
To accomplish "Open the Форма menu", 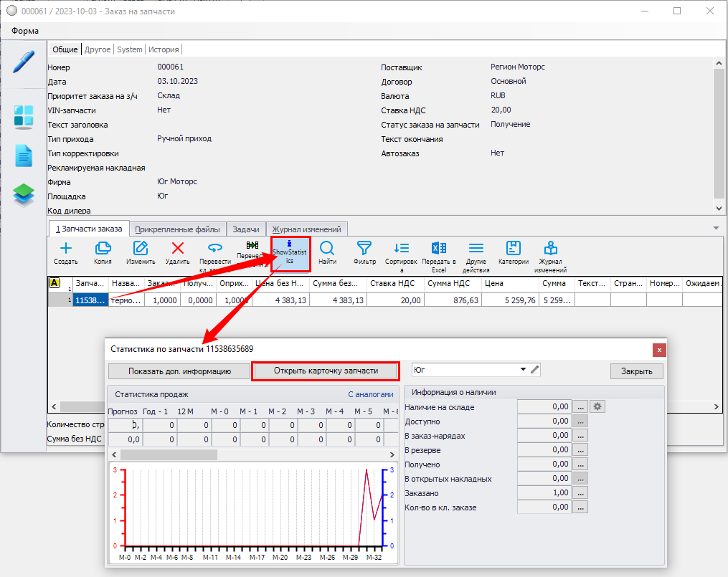I will tap(25, 31).
